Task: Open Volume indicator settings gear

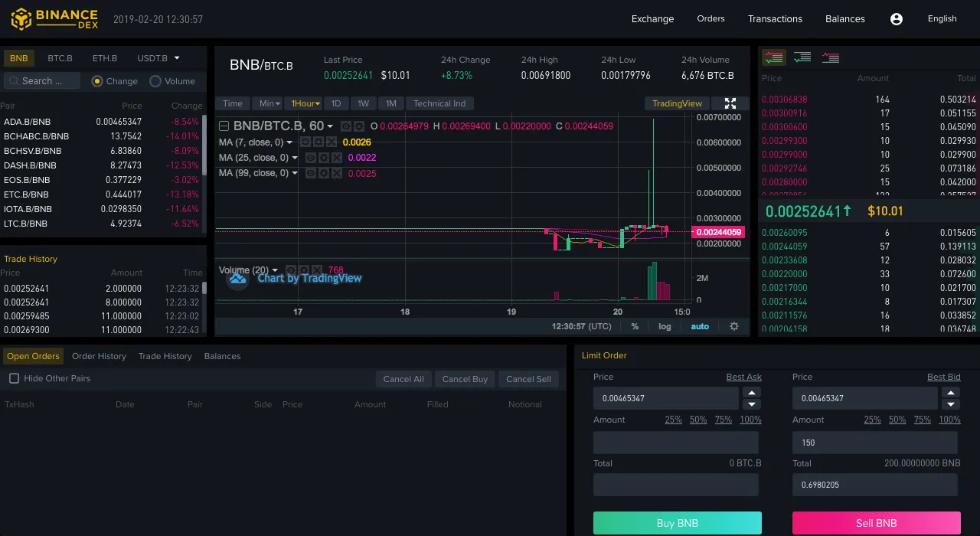Action: point(304,270)
